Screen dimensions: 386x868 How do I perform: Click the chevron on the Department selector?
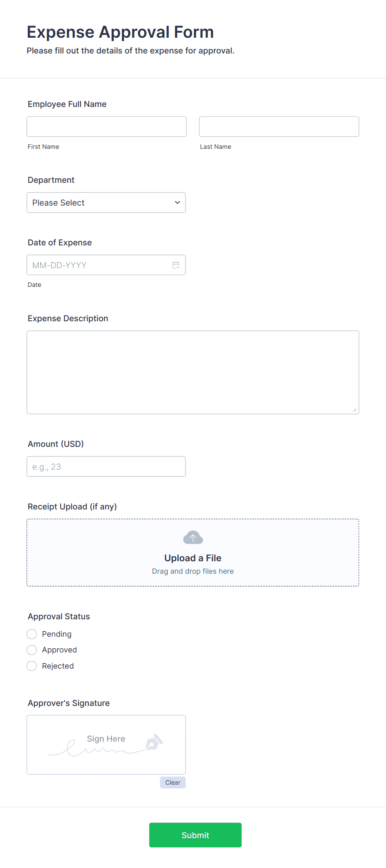[177, 203]
